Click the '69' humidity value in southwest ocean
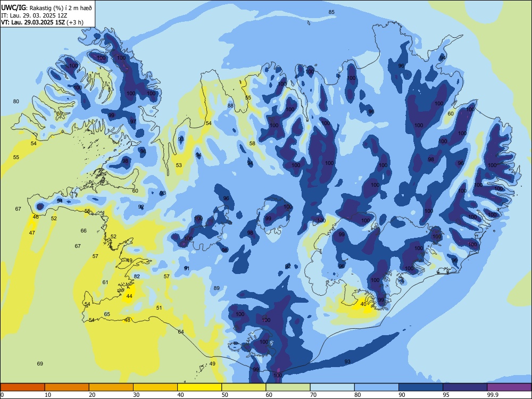The image size is (532, 399). tap(40, 363)
